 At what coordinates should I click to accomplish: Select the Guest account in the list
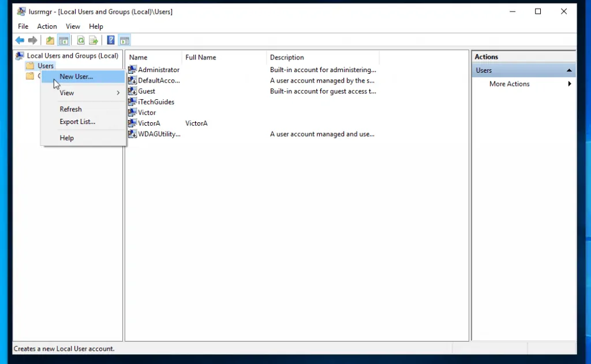tap(147, 91)
